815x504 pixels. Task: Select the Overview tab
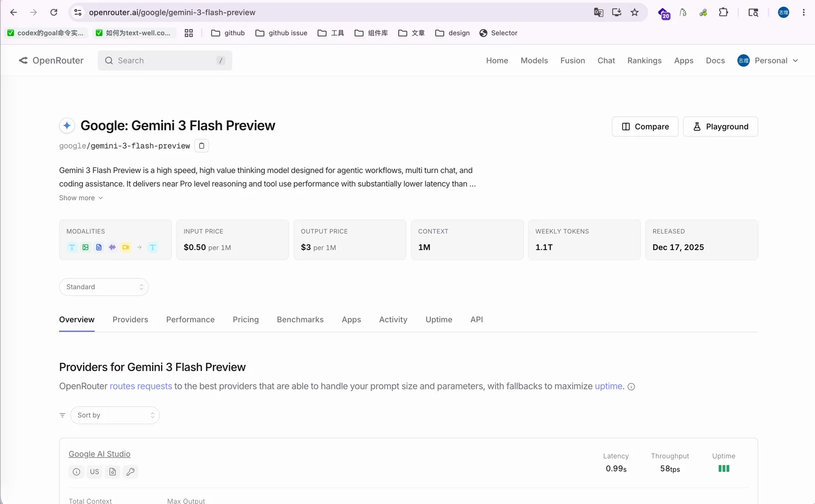pos(77,320)
